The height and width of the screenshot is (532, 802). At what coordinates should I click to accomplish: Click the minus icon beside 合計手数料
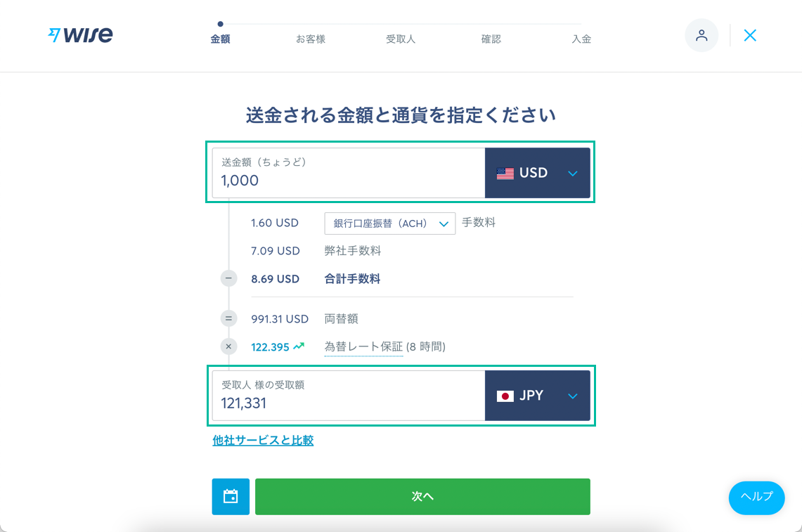tap(228, 278)
